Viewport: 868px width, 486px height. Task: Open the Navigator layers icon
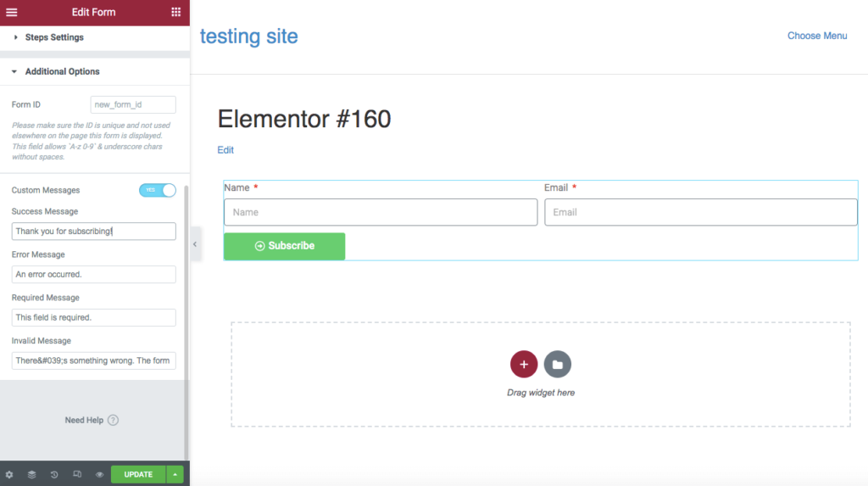pos(31,474)
